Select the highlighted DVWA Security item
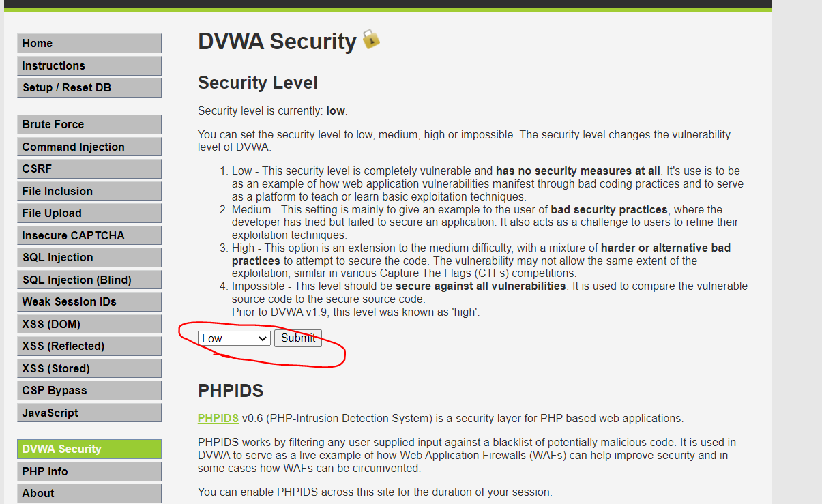 click(x=89, y=449)
